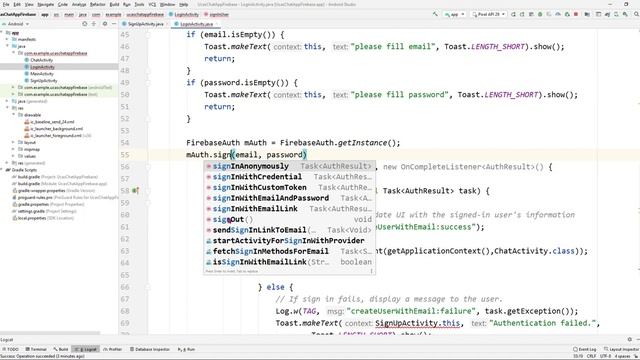640x360 pixels.
Task: Open the Tools menu
Action: pyautogui.click(x=139, y=4)
